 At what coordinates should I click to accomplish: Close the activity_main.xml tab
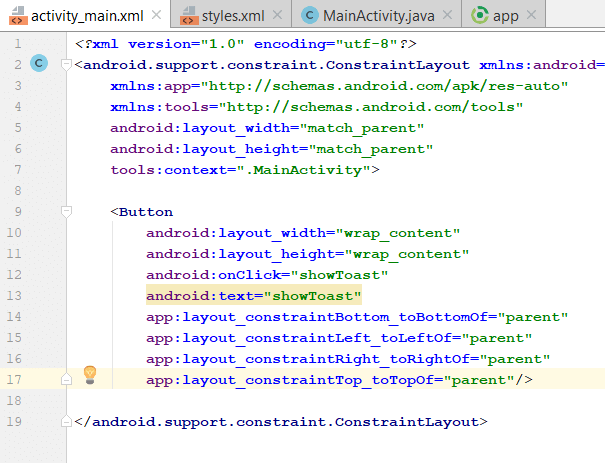[156, 15]
